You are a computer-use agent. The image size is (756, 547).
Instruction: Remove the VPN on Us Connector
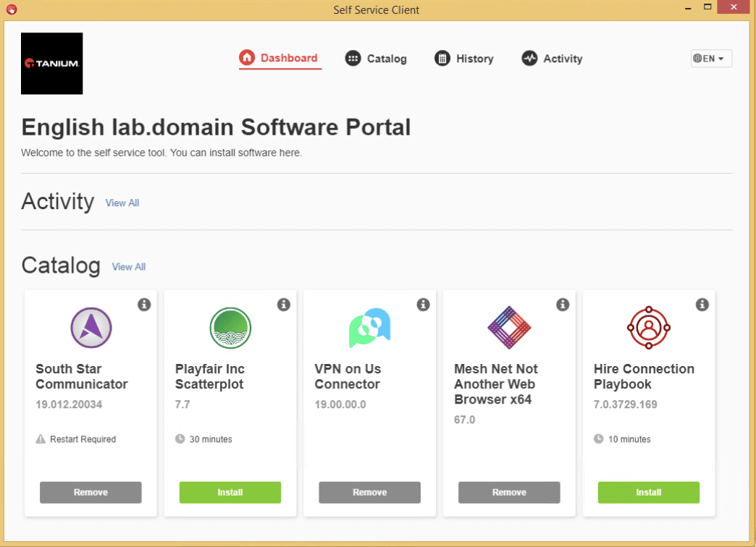pyautogui.click(x=369, y=492)
